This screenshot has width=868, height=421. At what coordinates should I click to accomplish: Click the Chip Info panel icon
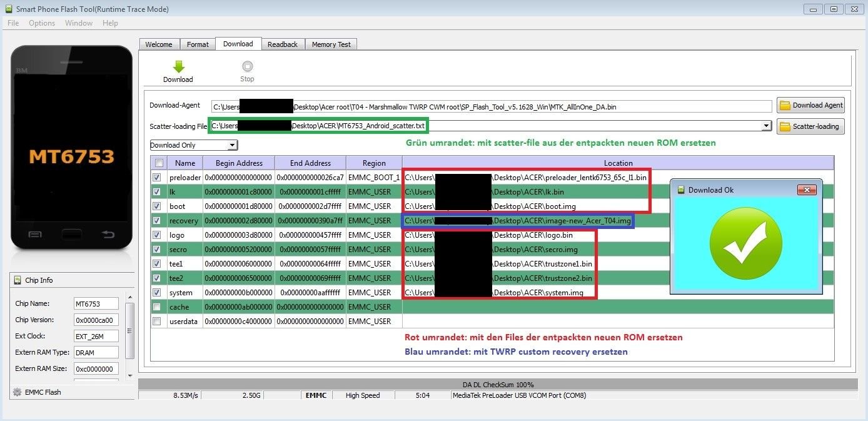pyautogui.click(x=16, y=280)
